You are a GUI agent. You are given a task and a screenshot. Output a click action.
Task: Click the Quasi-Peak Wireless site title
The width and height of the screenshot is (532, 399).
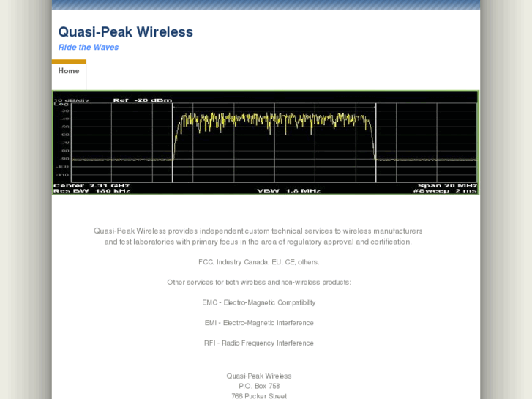(126, 32)
